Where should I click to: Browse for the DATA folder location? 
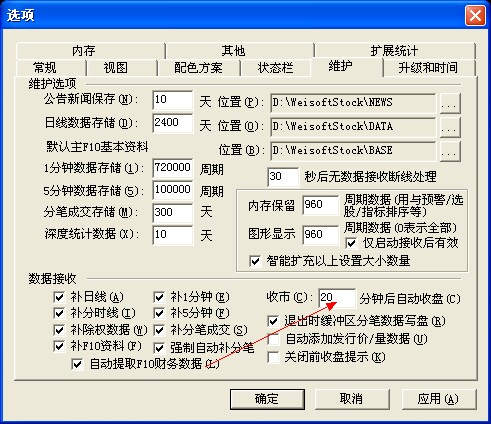pyautogui.click(x=450, y=127)
